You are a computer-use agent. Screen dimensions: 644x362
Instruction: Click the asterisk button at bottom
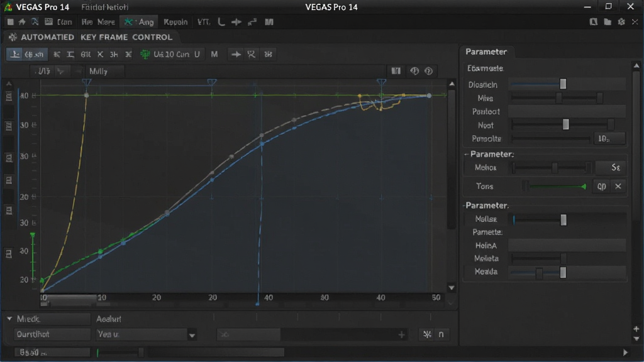427,334
